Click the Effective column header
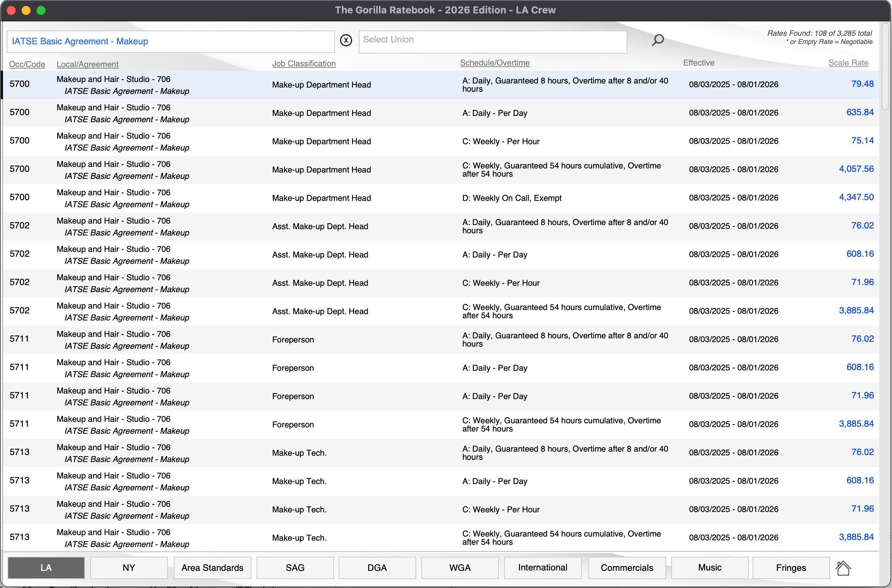Viewport: 892px width, 588px height. click(x=698, y=63)
